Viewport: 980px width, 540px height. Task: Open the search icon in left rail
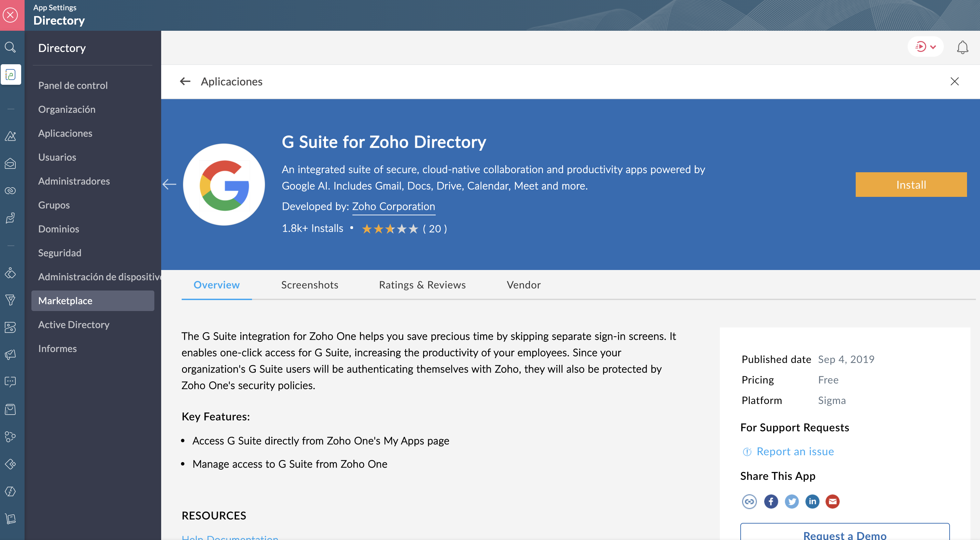click(10, 47)
